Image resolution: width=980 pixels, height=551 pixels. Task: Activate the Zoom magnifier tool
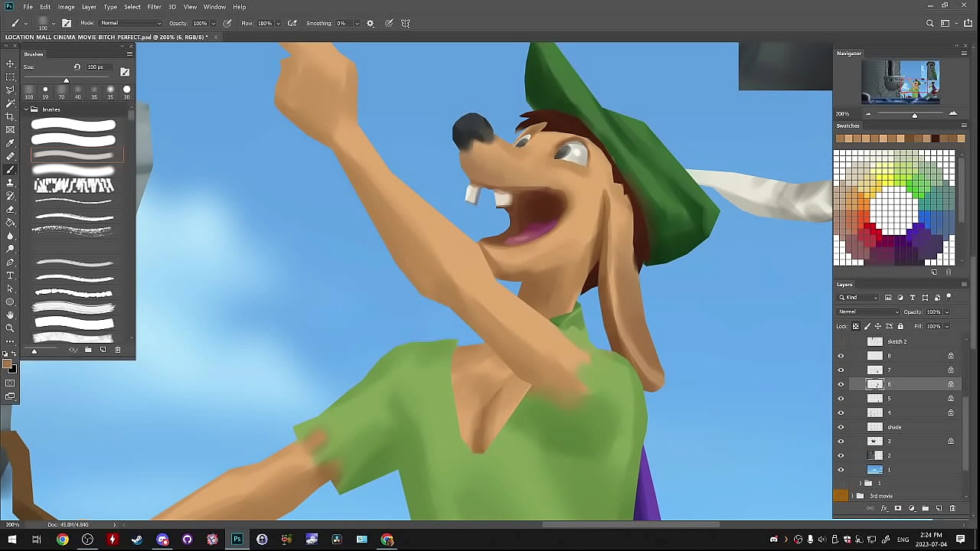(x=10, y=328)
